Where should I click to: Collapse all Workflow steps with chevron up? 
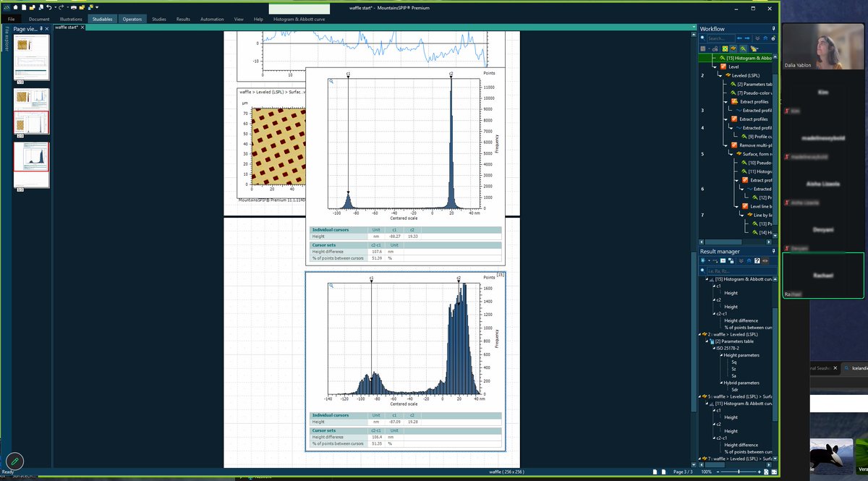point(765,38)
